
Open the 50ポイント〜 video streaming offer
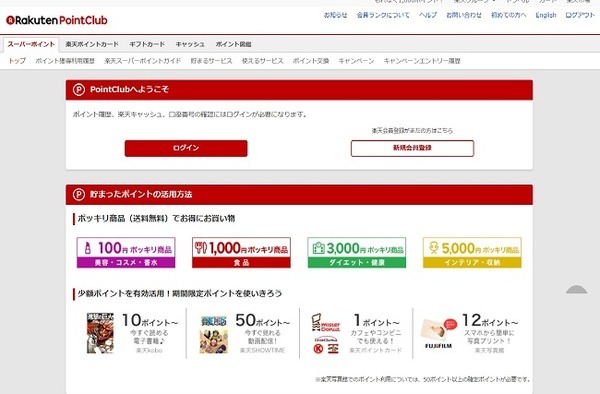click(245, 333)
